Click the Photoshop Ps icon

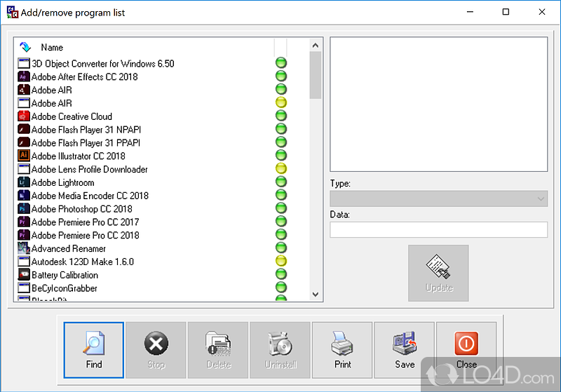coord(24,208)
